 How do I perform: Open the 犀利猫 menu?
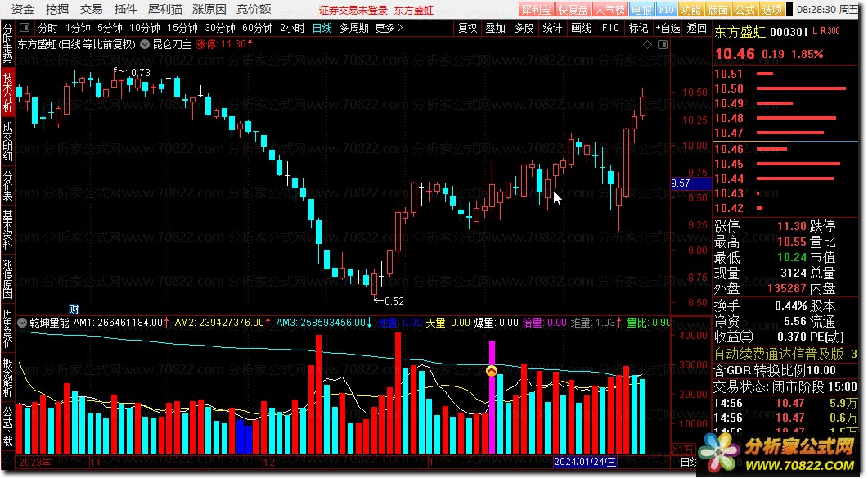[165, 9]
